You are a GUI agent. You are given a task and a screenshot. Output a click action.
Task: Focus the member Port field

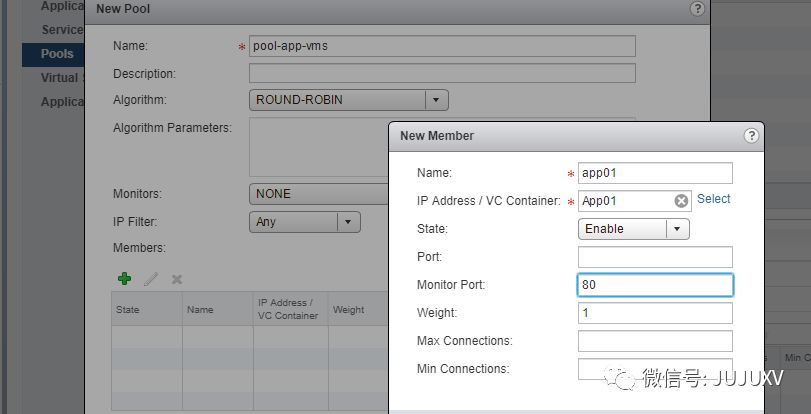(x=655, y=257)
